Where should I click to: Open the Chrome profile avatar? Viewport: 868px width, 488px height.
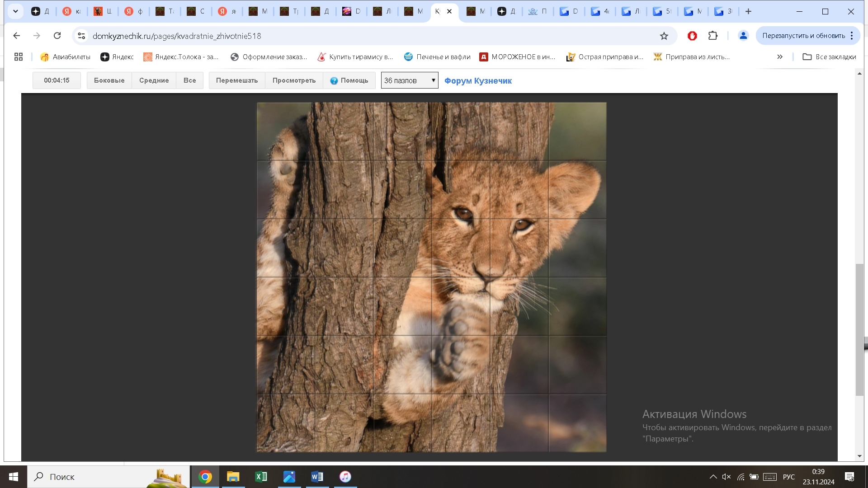click(x=743, y=36)
